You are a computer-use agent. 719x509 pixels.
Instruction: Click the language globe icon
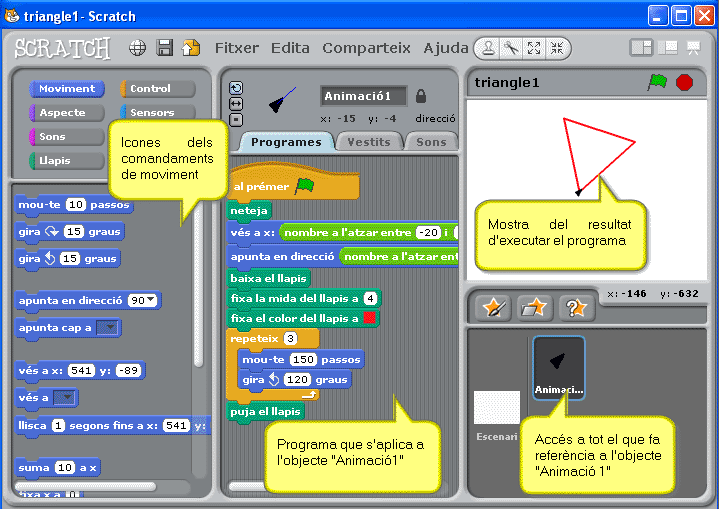(x=138, y=48)
